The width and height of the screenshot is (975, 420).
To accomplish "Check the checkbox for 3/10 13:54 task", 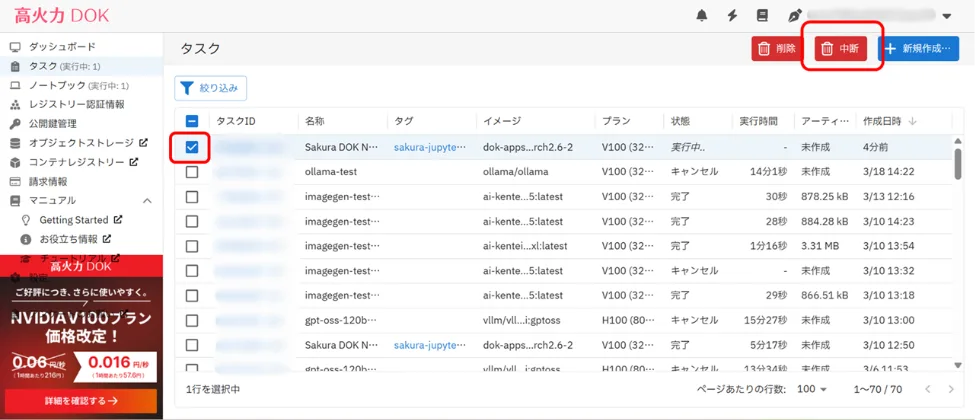I will (x=192, y=246).
